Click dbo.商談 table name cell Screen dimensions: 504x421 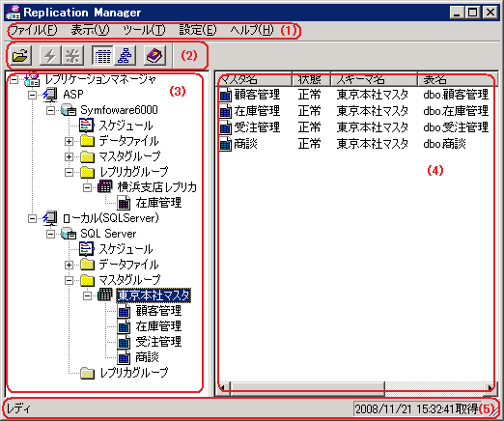pos(444,144)
